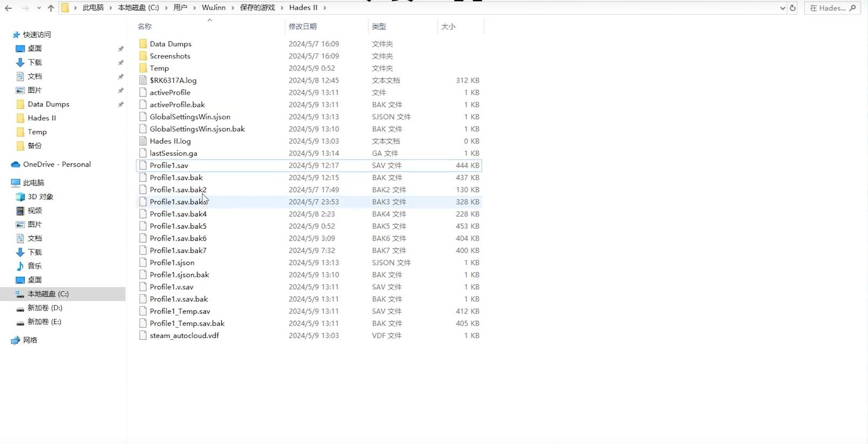Open 图片 folder under This PC
This screenshot has height=444, width=868.
[35, 224]
